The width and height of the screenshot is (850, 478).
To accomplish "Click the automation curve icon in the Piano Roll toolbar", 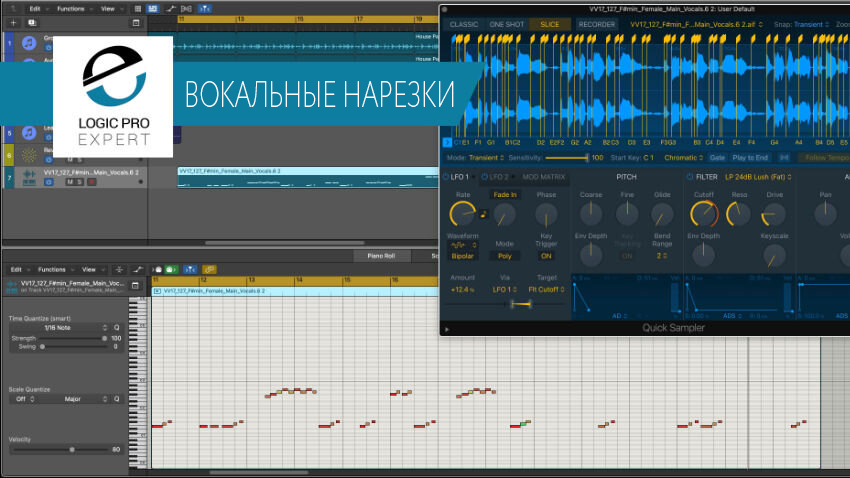I will [x=138, y=269].
